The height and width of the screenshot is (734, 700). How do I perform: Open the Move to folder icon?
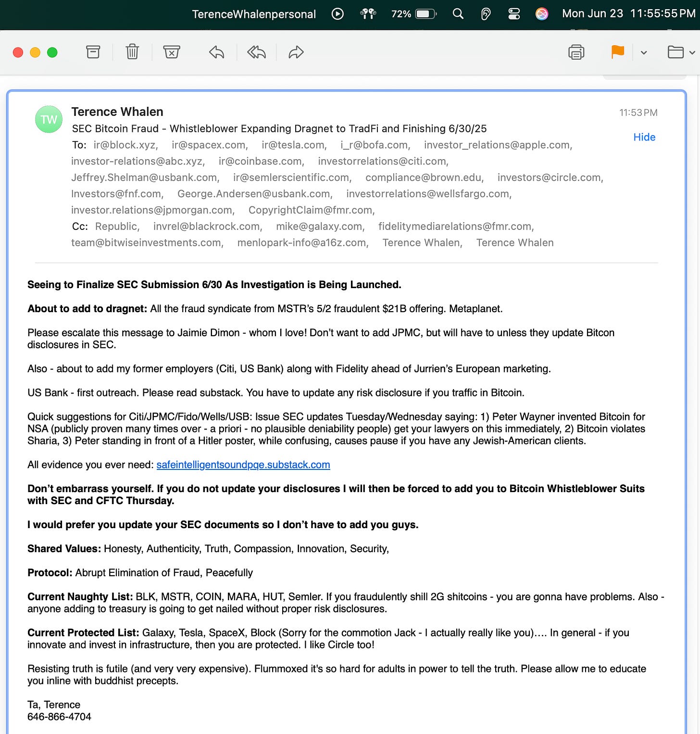pos(675,52)
